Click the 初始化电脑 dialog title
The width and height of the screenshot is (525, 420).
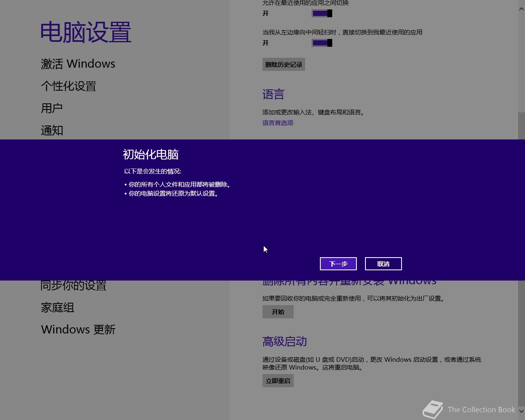151,155
